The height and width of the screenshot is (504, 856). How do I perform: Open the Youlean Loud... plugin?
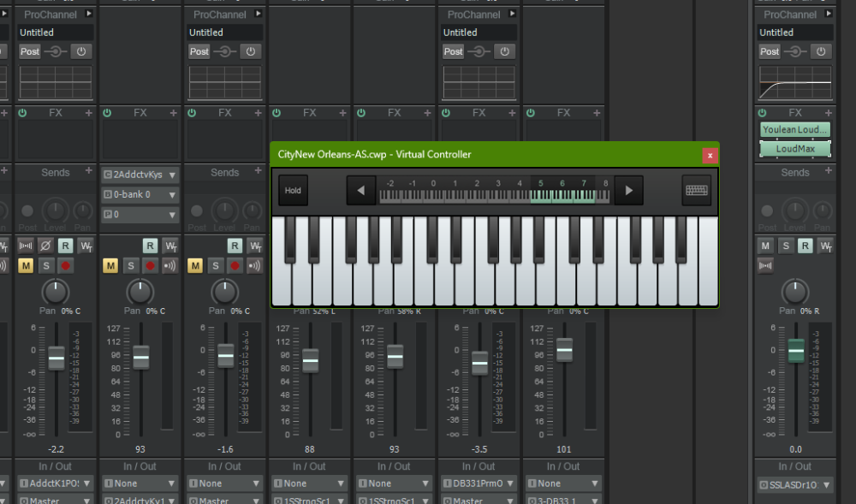click(795, 129)
